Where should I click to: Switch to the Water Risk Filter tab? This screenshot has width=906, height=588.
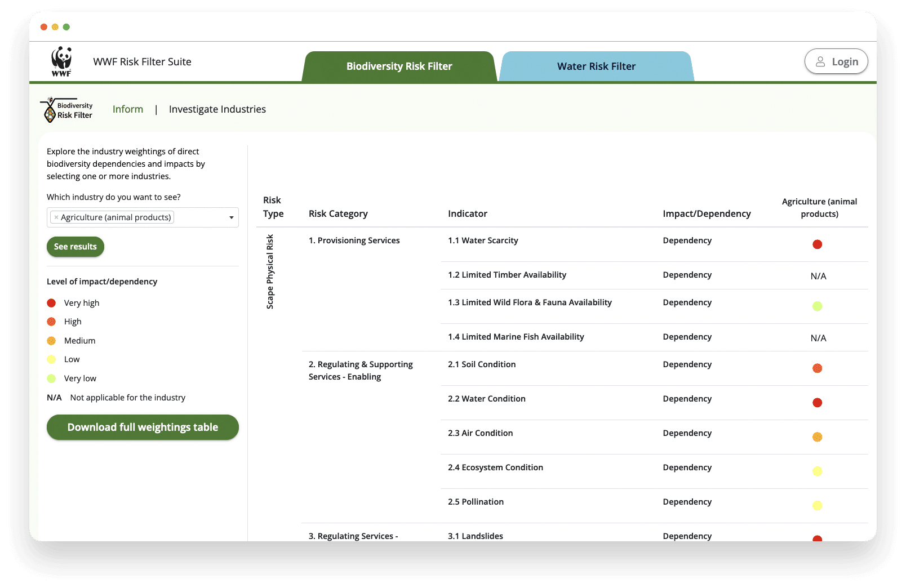596,66
